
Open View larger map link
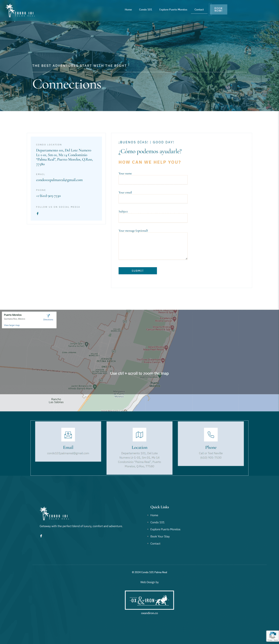click(12, 325)
